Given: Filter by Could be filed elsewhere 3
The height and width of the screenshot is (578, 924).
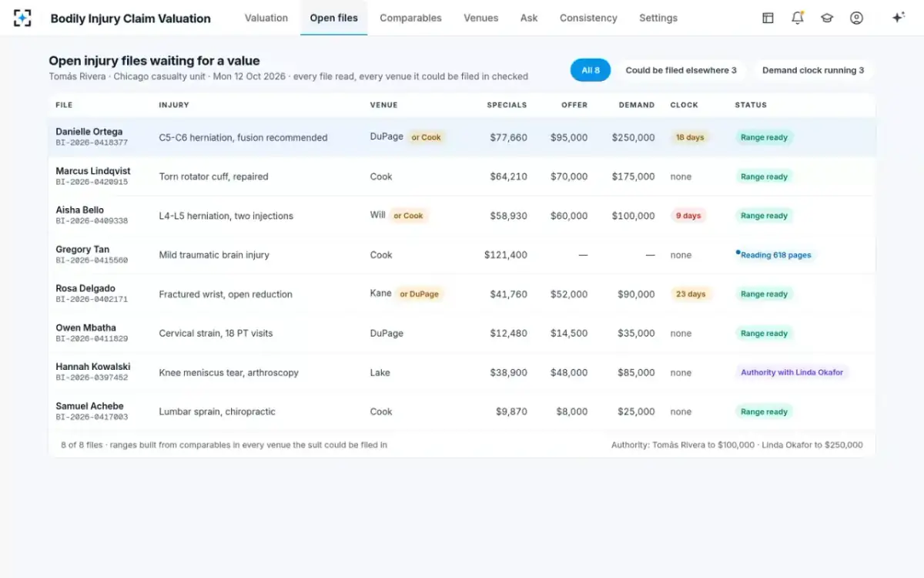Looking at the screenshot, I should coord(681,70).
